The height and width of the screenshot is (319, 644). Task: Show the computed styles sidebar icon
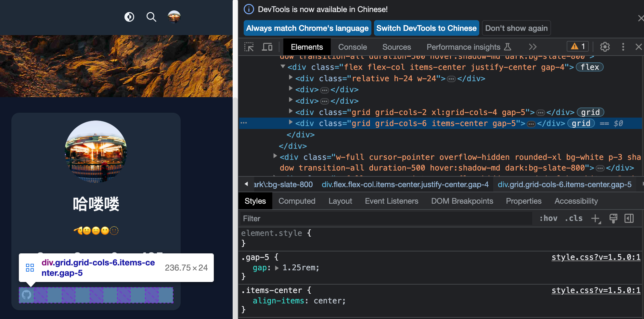(x=629, y=218)
